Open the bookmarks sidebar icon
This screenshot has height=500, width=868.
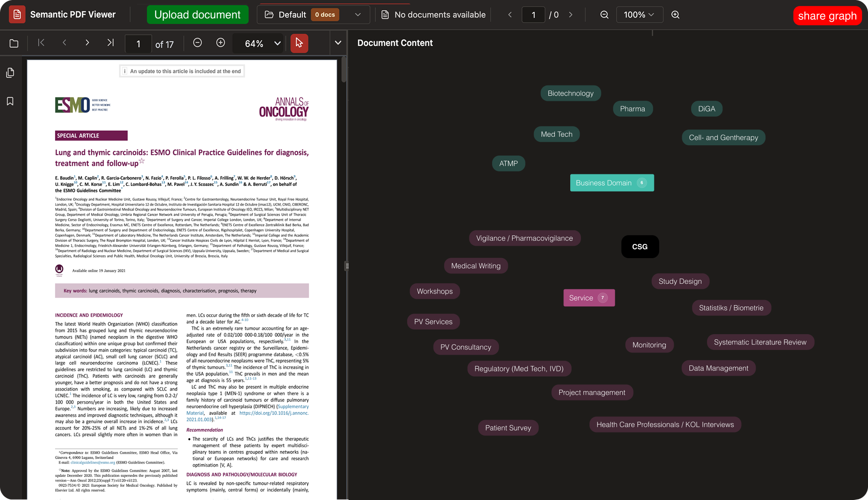pyautogui.click(x=10, y=101)
